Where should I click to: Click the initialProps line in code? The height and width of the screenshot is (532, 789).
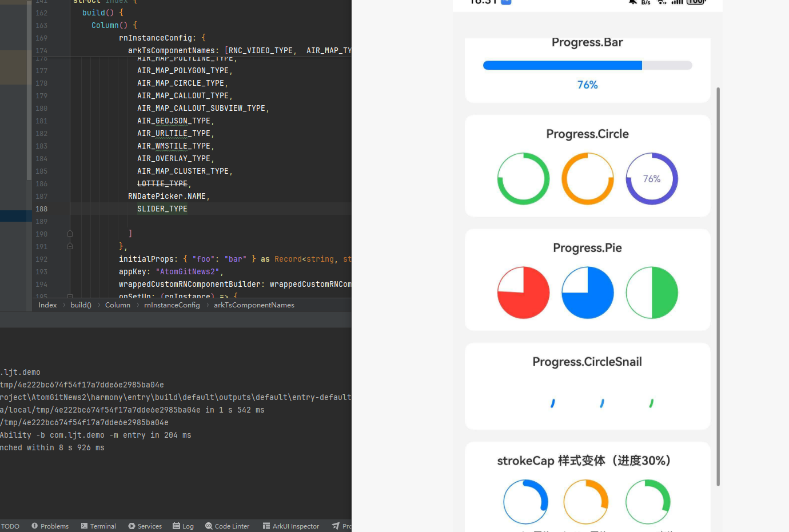(235, 259)
